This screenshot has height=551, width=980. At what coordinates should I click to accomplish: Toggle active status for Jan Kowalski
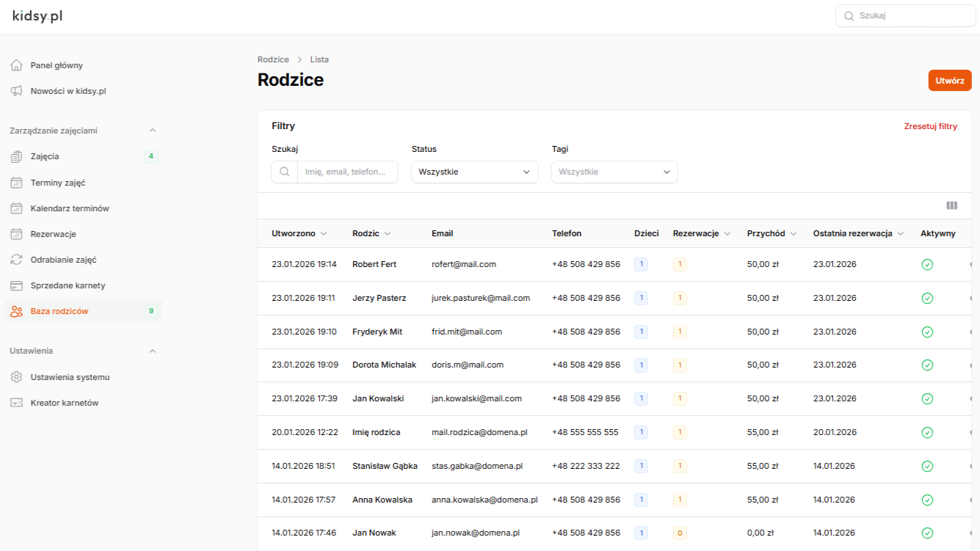click(927, 398)
